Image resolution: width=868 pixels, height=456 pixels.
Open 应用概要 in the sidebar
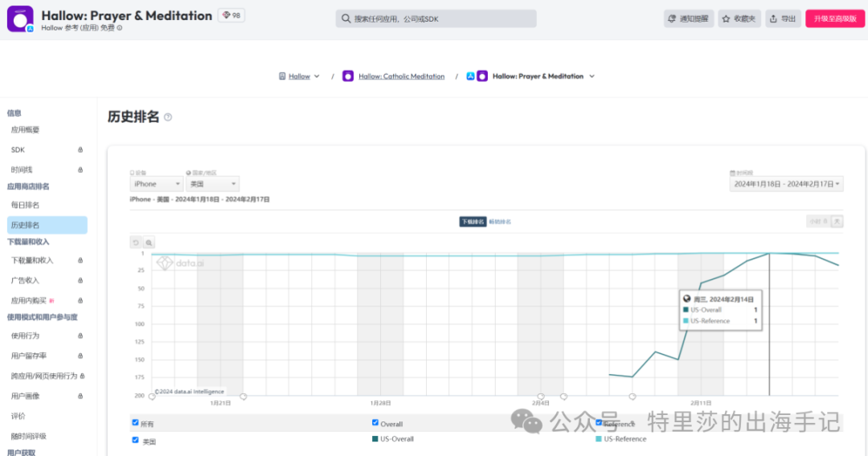coord(26,129)
